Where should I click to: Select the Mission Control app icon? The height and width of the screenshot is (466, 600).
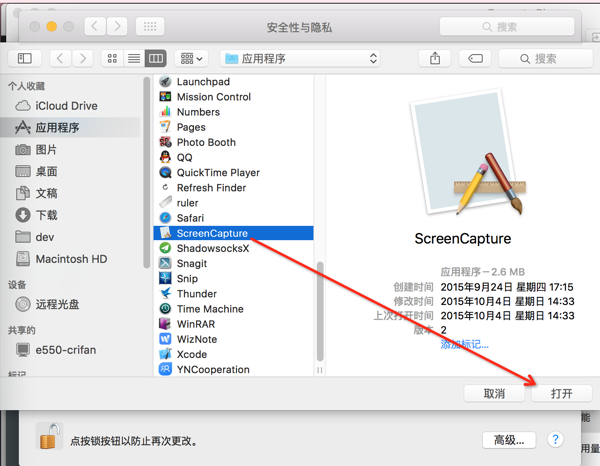(x=165, y=97)
